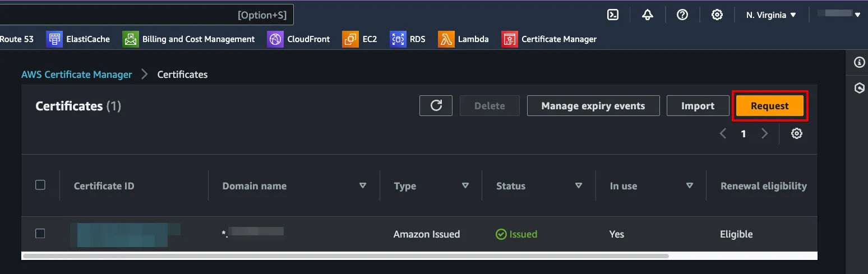Go to AWS Certificate Manager breadcrumb link

[77, 75]
